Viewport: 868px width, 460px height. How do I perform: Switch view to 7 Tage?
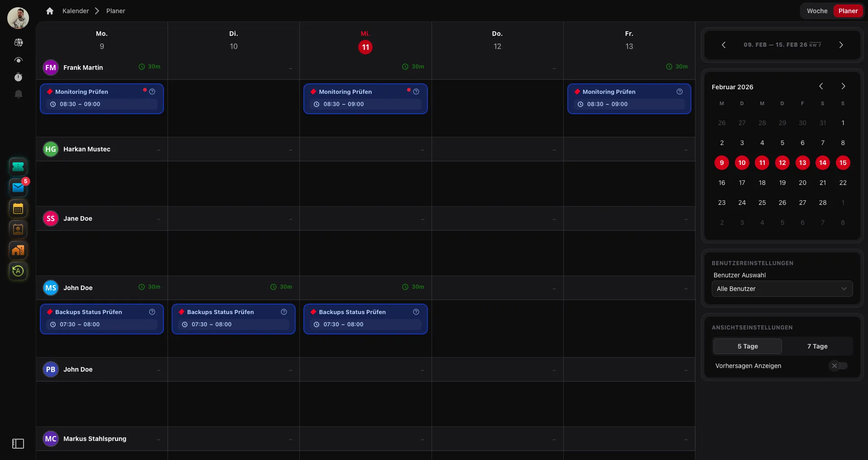(816, 346)
